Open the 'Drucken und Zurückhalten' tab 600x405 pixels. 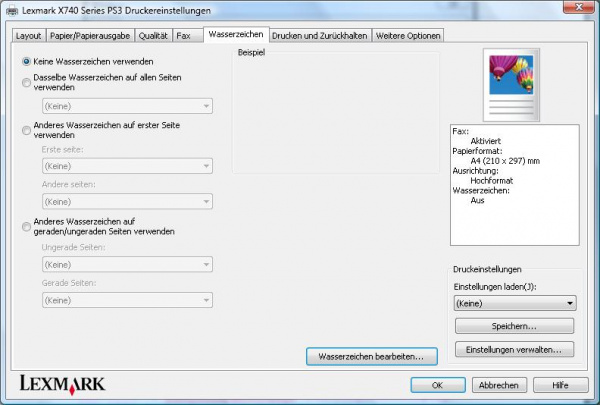(320, 35)
